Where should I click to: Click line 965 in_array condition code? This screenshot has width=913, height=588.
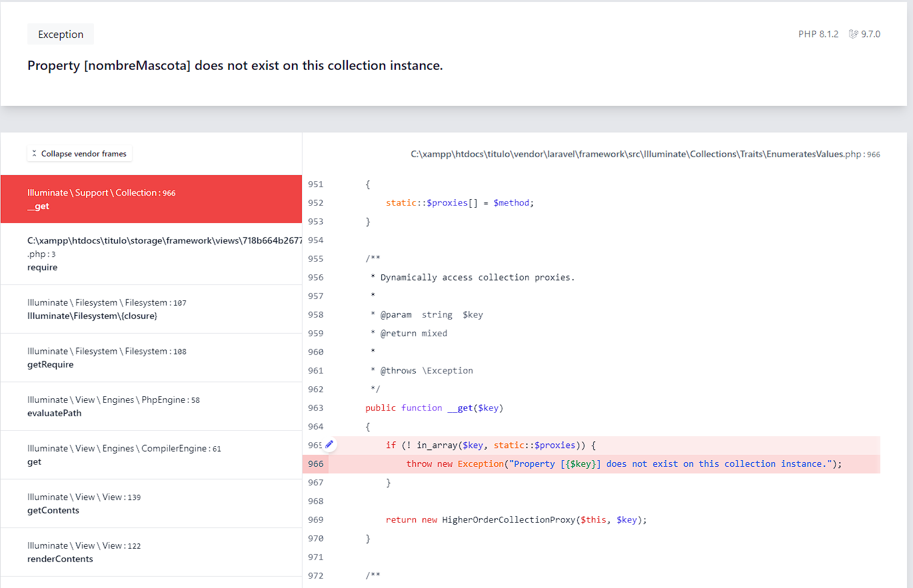[490, 445]
